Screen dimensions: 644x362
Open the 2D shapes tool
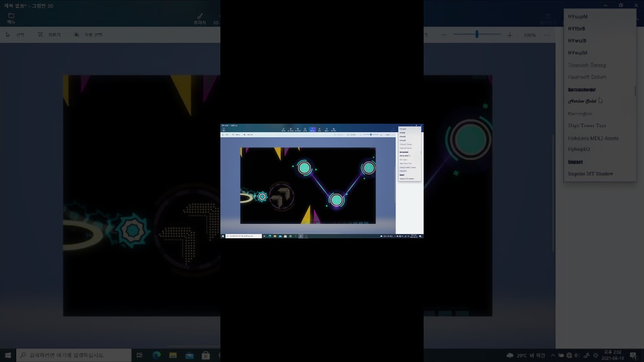(290, 129)
